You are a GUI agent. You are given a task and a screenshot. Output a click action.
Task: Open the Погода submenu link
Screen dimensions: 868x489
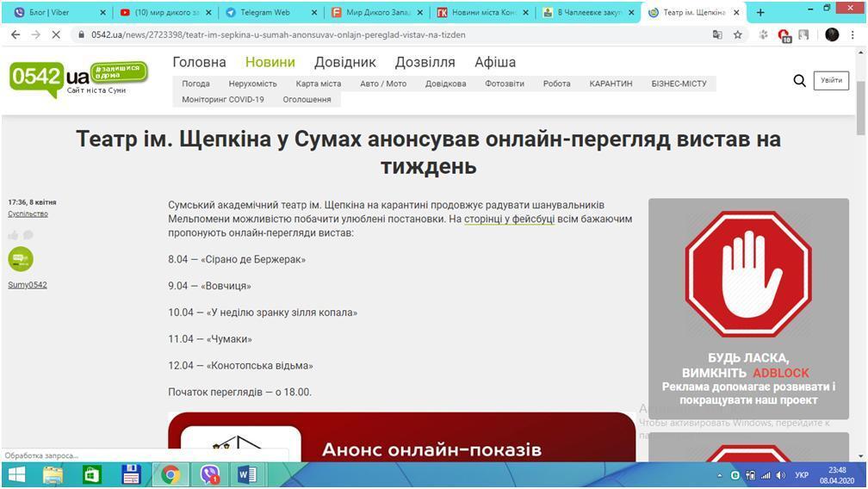[x=196, y=84]
